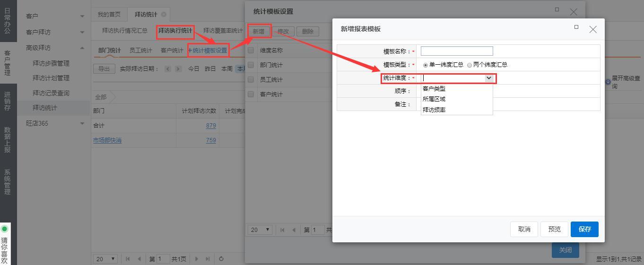Go to next page in main table pager
This screenshot has height=265, width=644.
[x=197, y=259]
